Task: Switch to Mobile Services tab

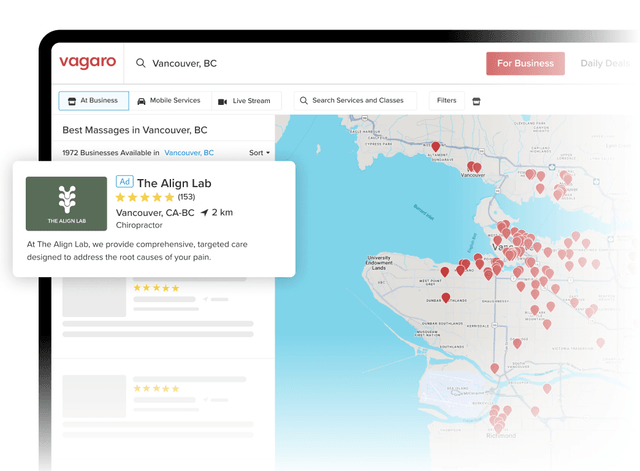Action: click(170, 101)
